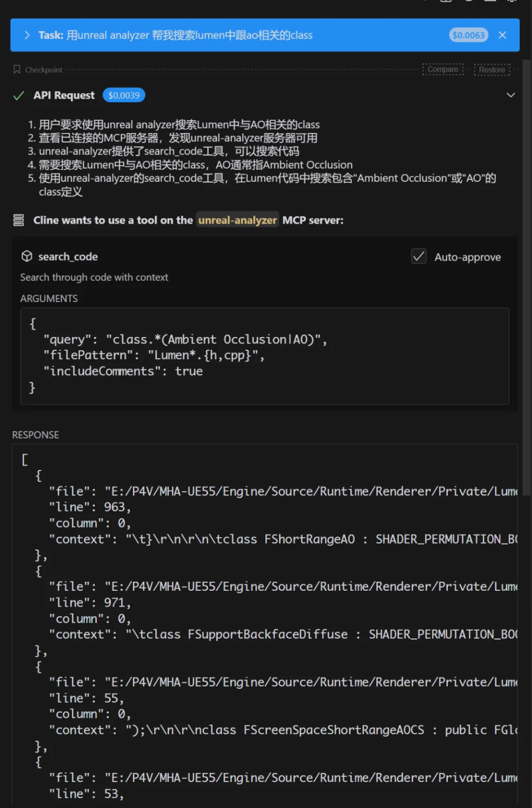532x808 pixels.
Task: Toggle the Auto-approve checkbox
Action: pos(419,256)
